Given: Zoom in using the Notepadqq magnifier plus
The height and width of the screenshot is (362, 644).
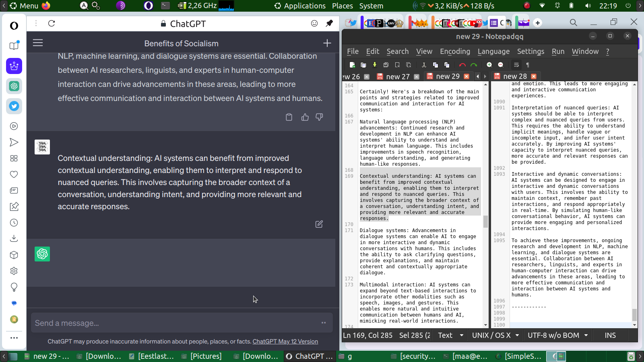Looking at the screenshot, I should click(x=489, y=65).
